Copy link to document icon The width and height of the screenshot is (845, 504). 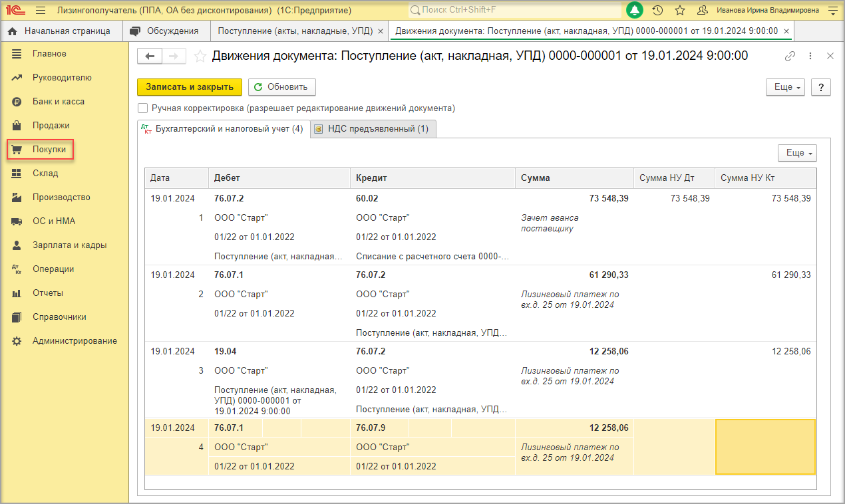tap(790, 57)
